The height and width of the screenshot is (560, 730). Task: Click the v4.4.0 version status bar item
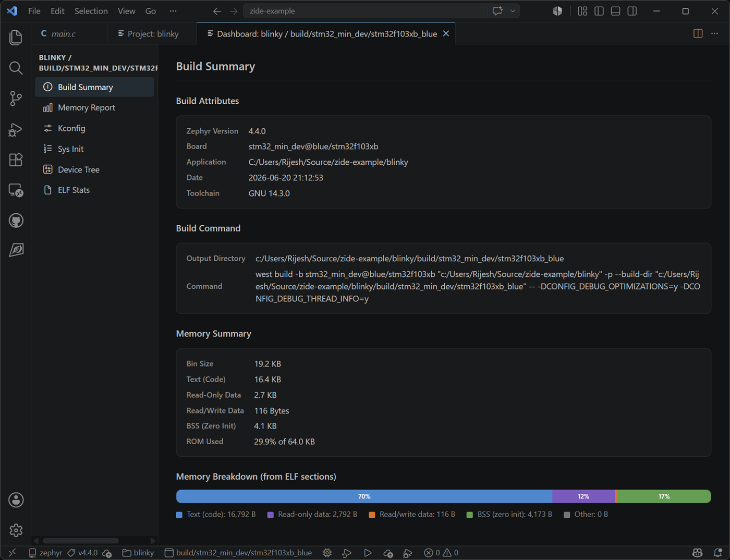pyautogui.click(x=82, y=553)
